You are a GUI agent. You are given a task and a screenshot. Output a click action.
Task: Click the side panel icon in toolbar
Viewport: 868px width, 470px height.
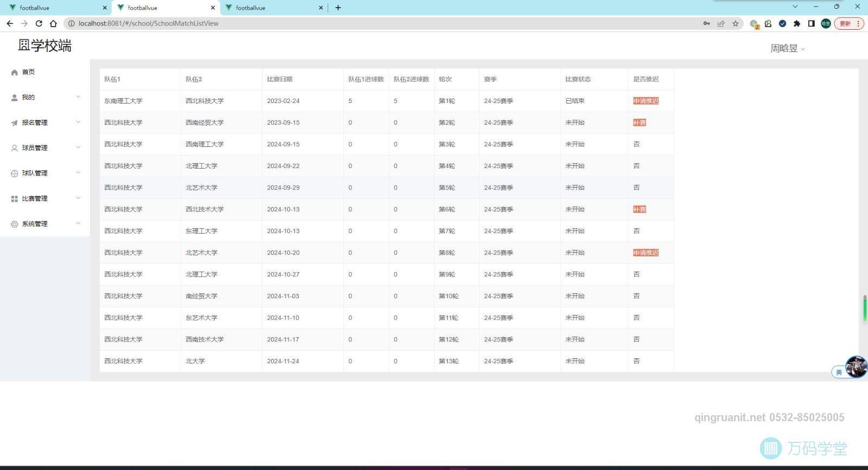811,23
